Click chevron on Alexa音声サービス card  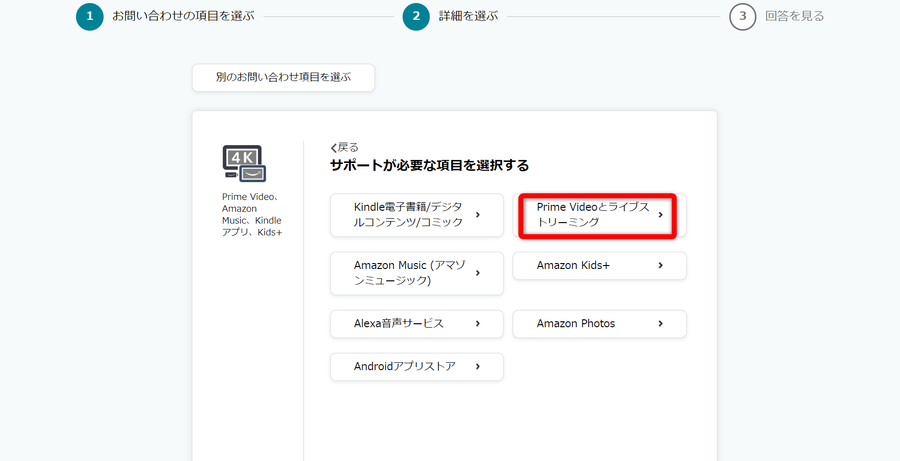(478, 324)
